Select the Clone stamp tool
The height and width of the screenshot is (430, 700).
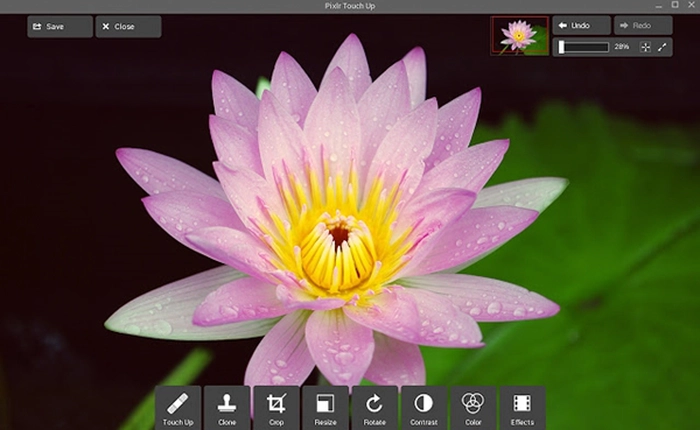pyautogui.click(x=227, y=408)
